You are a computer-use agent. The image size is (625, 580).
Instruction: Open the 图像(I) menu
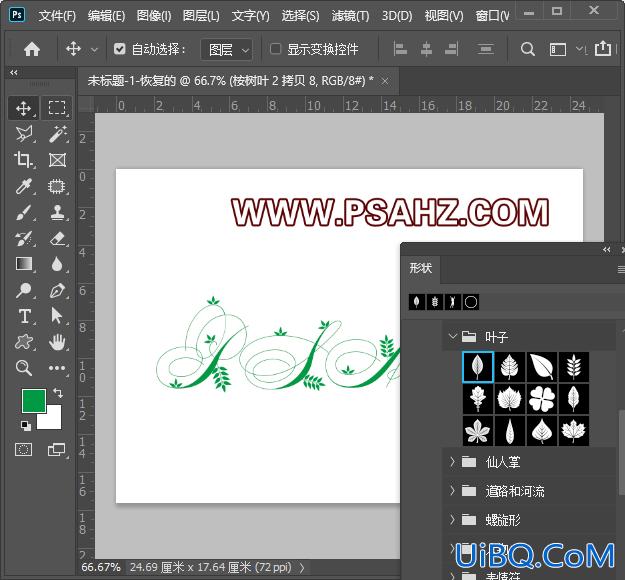(154, 16)
